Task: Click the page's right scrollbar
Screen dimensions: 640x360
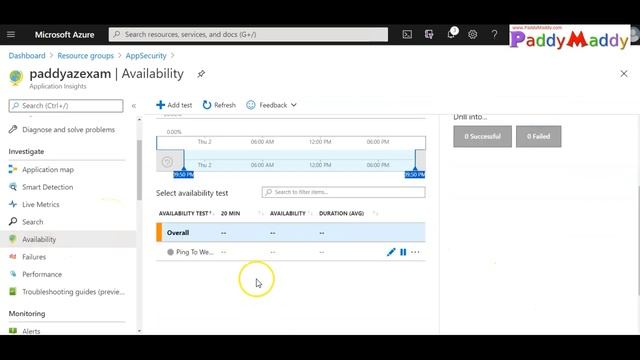Action: pos(638,240)
